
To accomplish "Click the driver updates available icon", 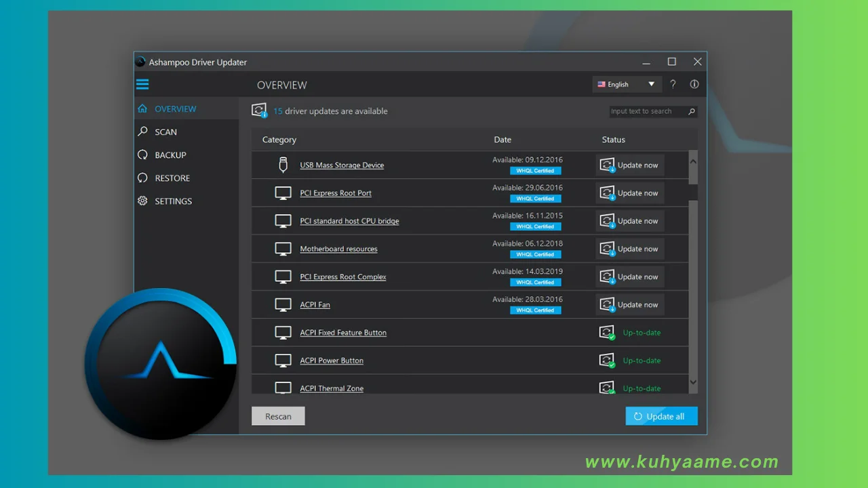I will click(259, 110).
